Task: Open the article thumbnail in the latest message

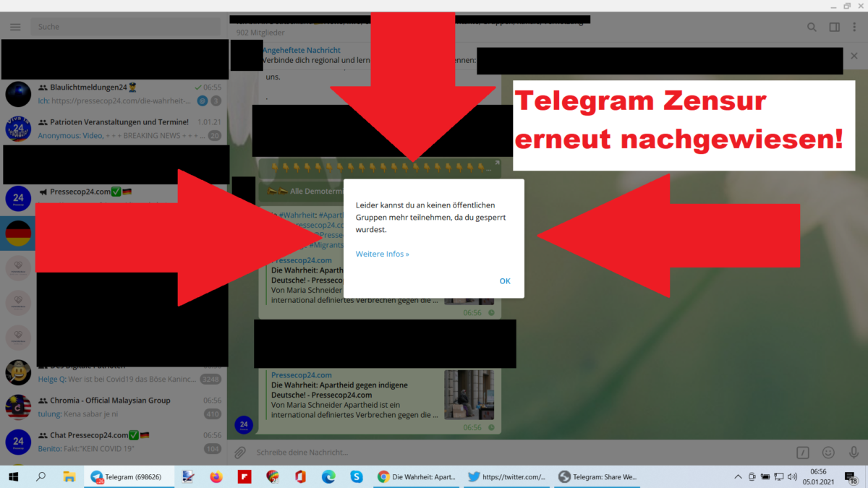Action: pyautogui.click(x=469, y=395)
